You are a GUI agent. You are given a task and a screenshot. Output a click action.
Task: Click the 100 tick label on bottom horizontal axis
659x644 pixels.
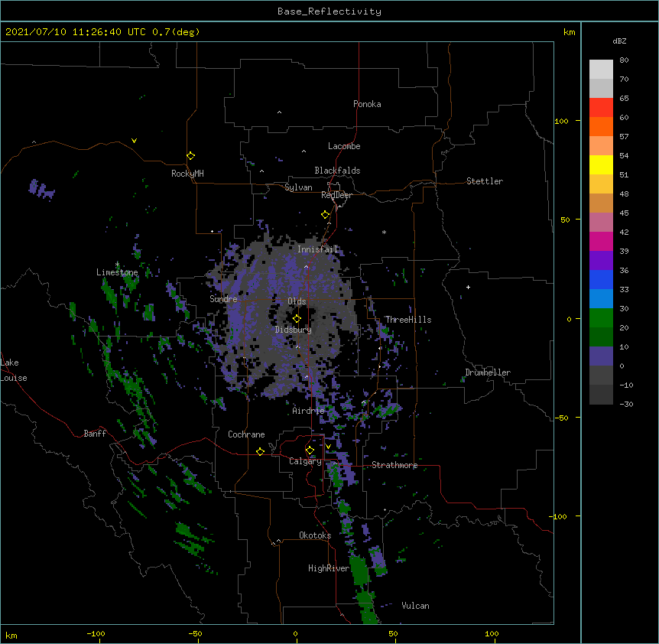point(492,633)
